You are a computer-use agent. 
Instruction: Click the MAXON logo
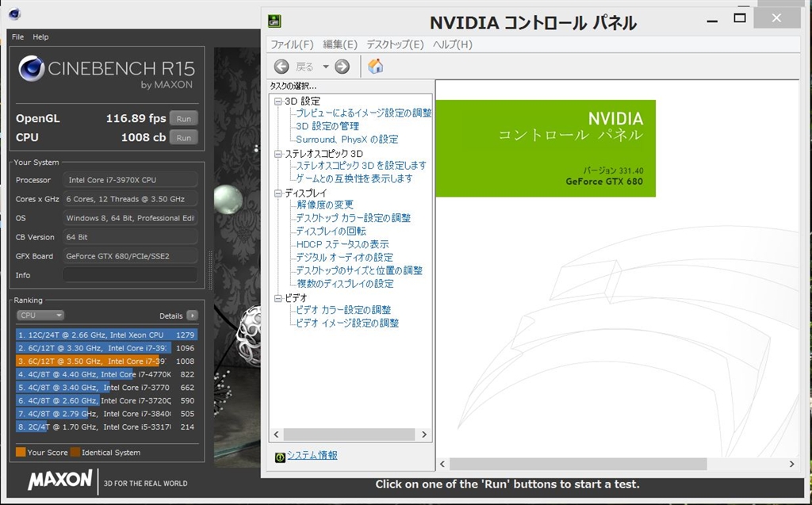(60, 480)
